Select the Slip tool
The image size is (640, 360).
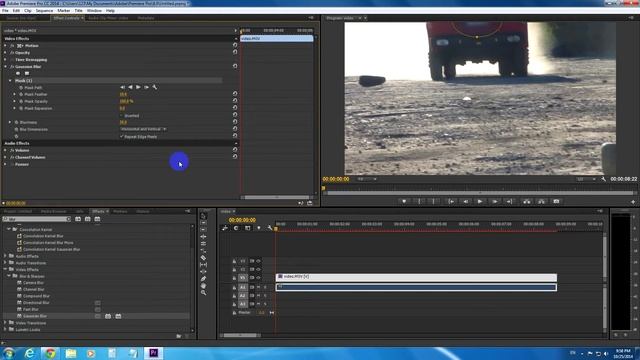[203, 264]
